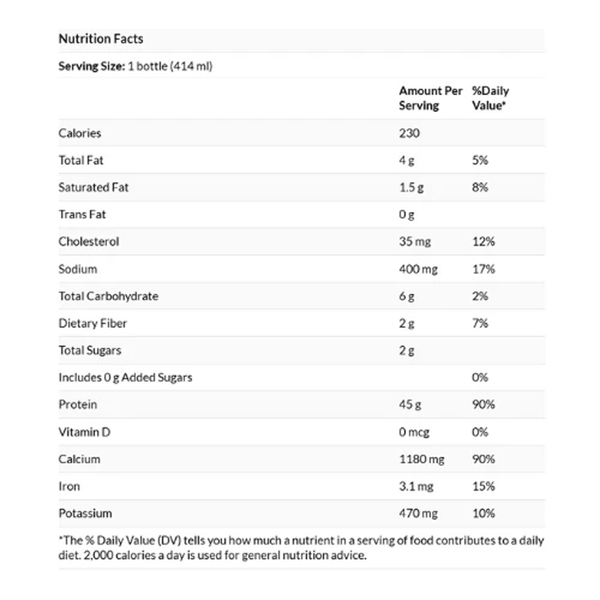Select the Total Fat row label

pos(82,160)
